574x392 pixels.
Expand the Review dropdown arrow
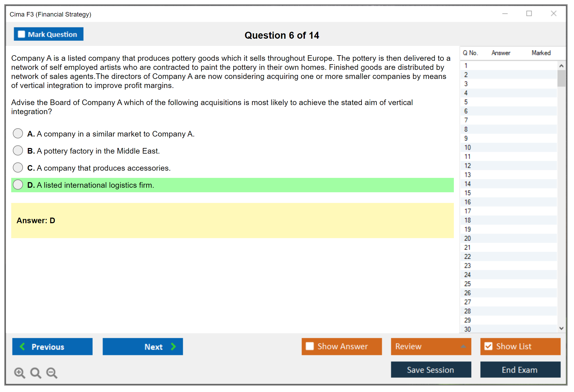[x=463, y=346]
